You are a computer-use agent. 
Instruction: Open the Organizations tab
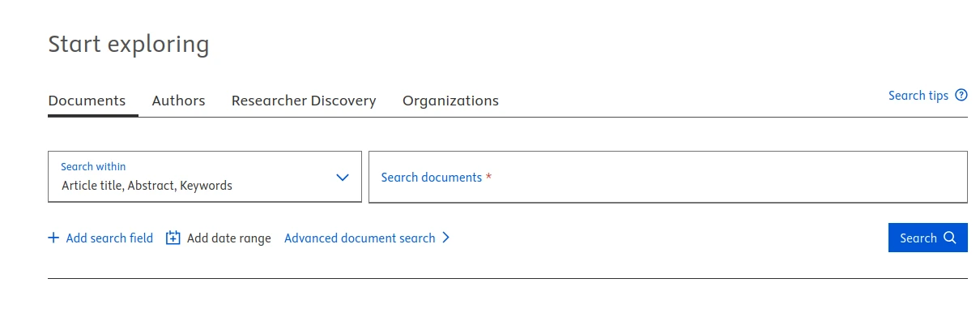[x=450, y=101]
